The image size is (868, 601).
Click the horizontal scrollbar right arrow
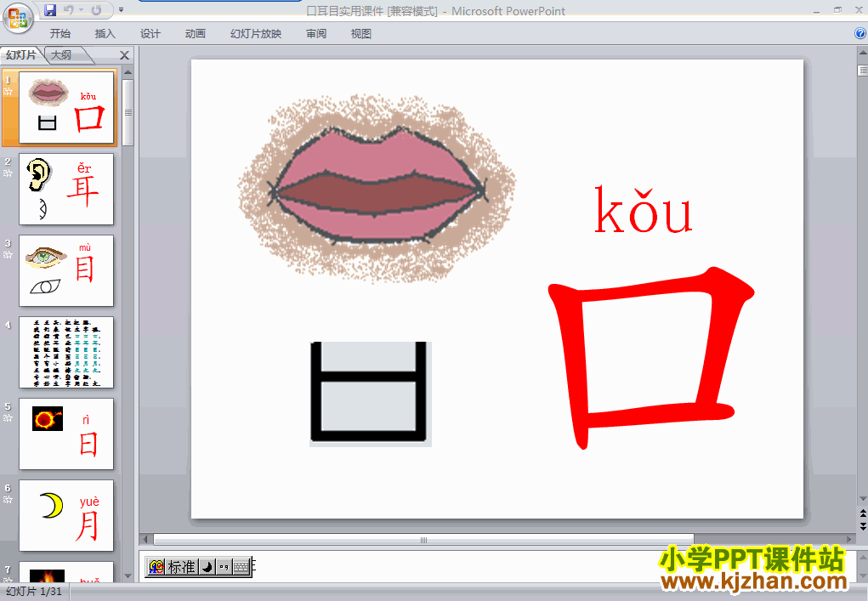click(850, 539)
